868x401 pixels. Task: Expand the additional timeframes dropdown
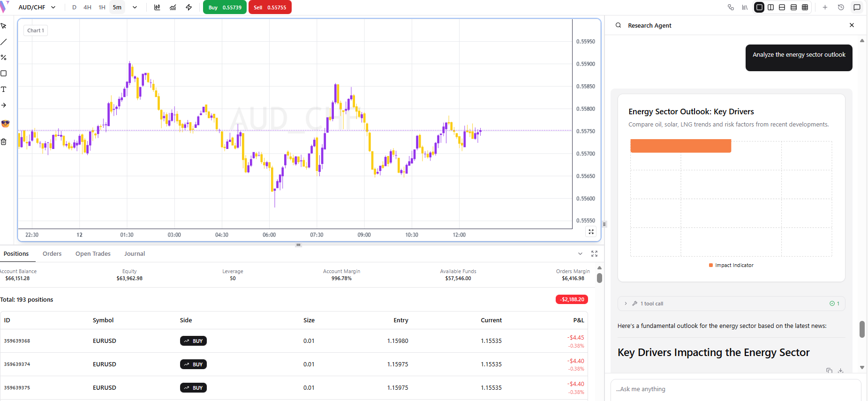click(x=135, y=7)
